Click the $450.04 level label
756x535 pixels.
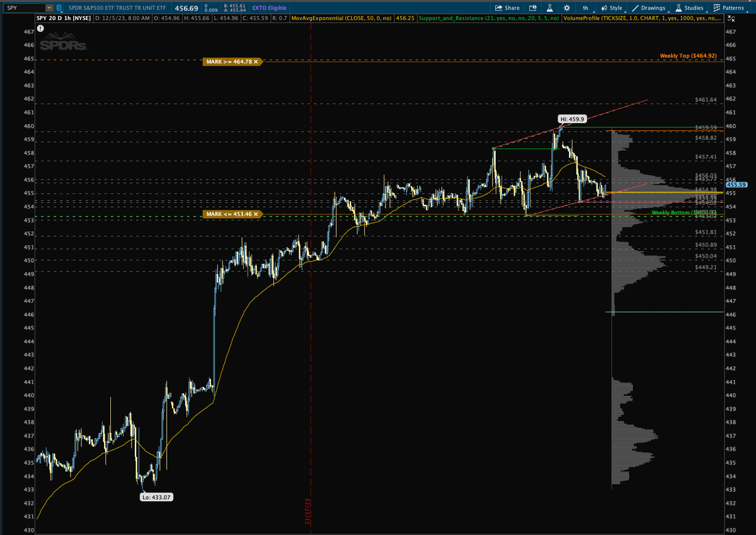pyautogui.click(x=706, y=256)
